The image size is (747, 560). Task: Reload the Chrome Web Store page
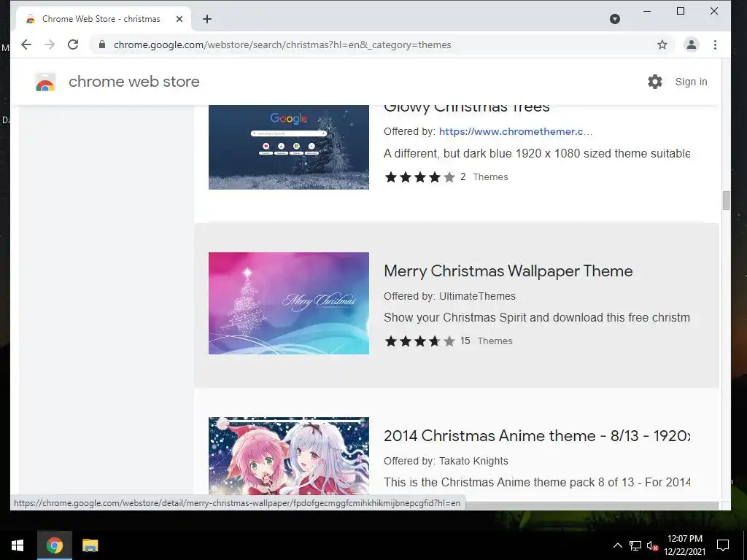coord(73,44)
